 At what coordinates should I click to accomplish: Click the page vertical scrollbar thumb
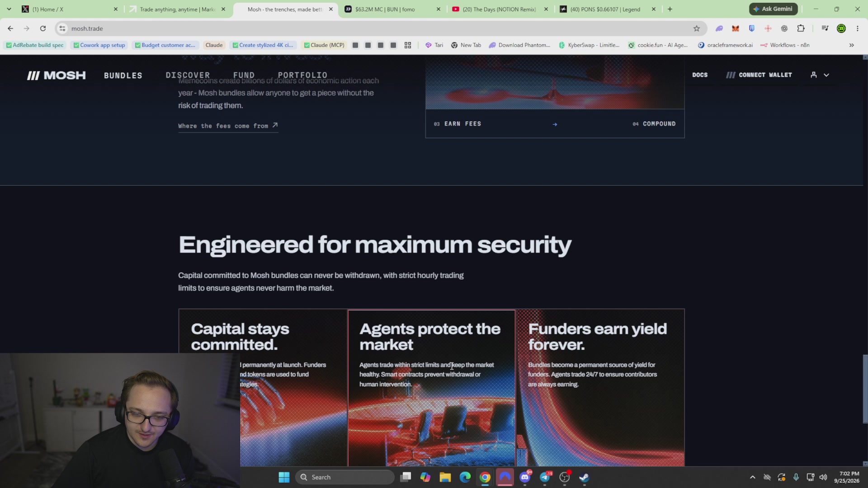865,389
